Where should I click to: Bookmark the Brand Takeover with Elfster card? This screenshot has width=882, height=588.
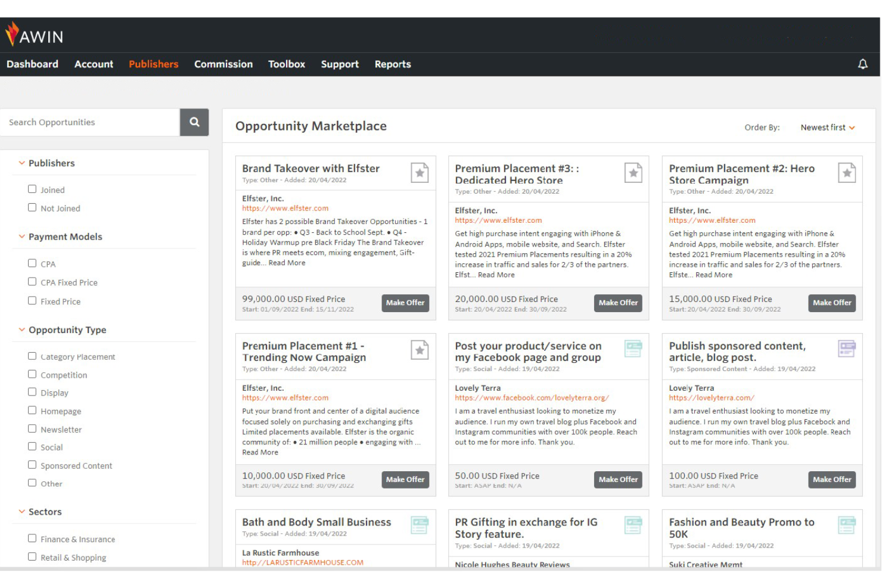[x=420, y=173]
